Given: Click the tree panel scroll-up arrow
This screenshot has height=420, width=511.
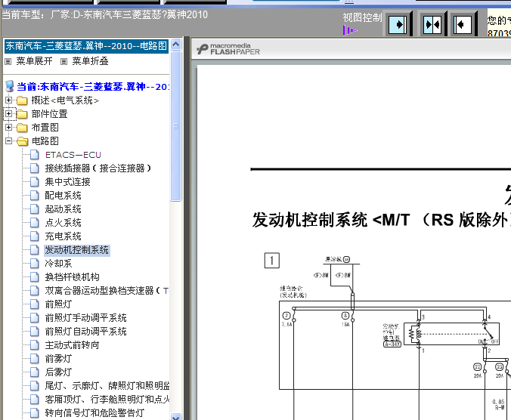Looking at the screenshot, I should tap(175, 44).
